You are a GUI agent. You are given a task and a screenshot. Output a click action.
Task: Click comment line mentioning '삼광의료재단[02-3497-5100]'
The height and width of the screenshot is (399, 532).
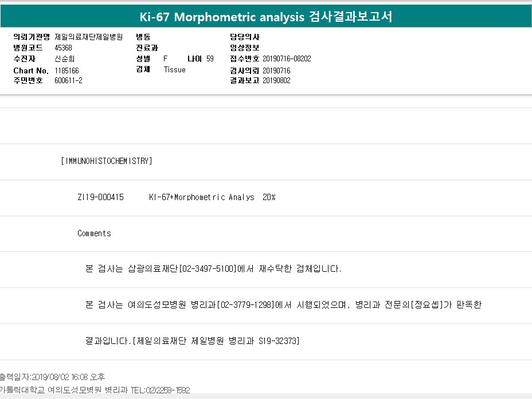pos(213,269)
